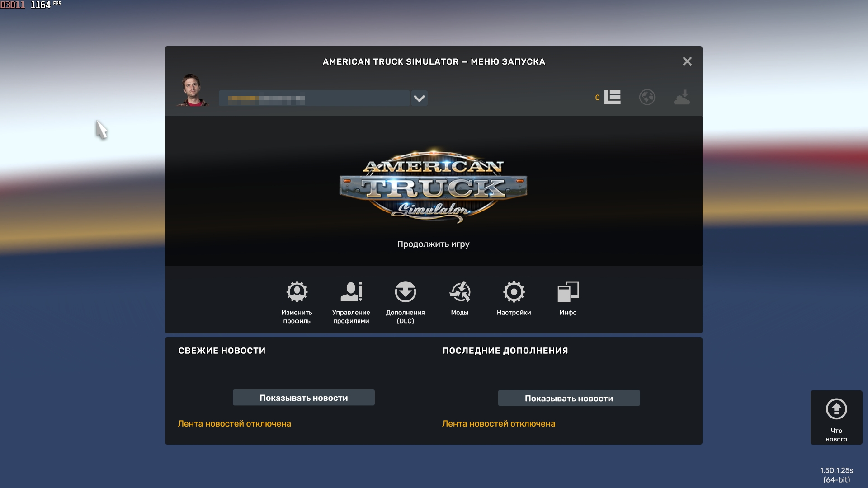Expand the profile selection dropdown arrow
Image resolution: width=868 pixels, height=488 pixels.
point(419,98)
